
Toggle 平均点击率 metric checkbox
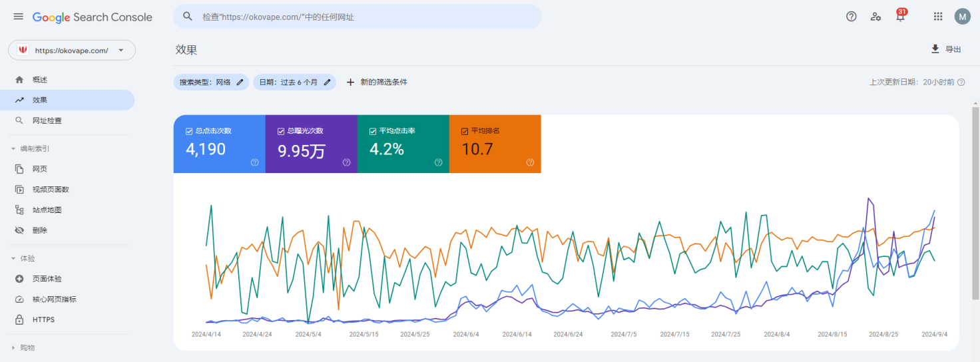[373, 131]
